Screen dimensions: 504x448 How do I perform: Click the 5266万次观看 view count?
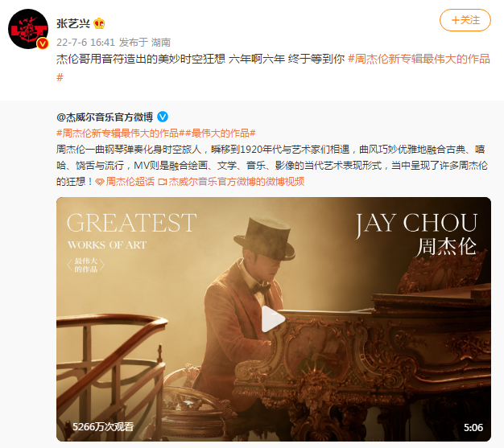(103, 427)
